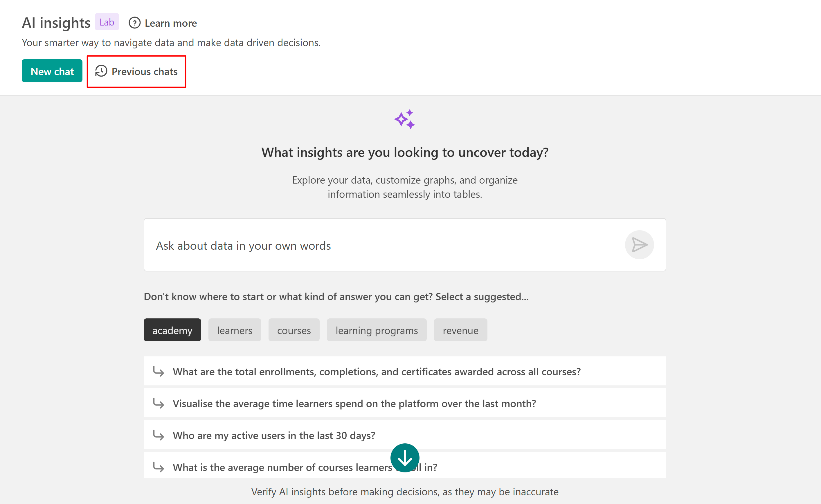The height and width of the screenshot is (504, 821).
Task: Select the revenue category chip
Action: [460, 330]
